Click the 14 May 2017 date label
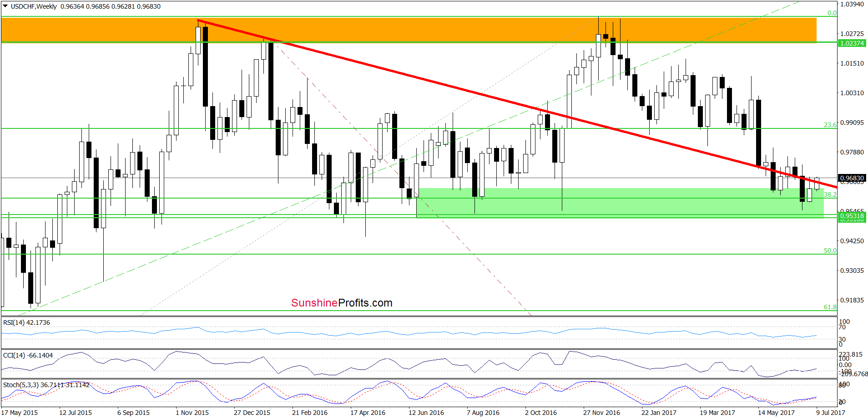Viewport: 868px width, 419px height. click(776, 413)
